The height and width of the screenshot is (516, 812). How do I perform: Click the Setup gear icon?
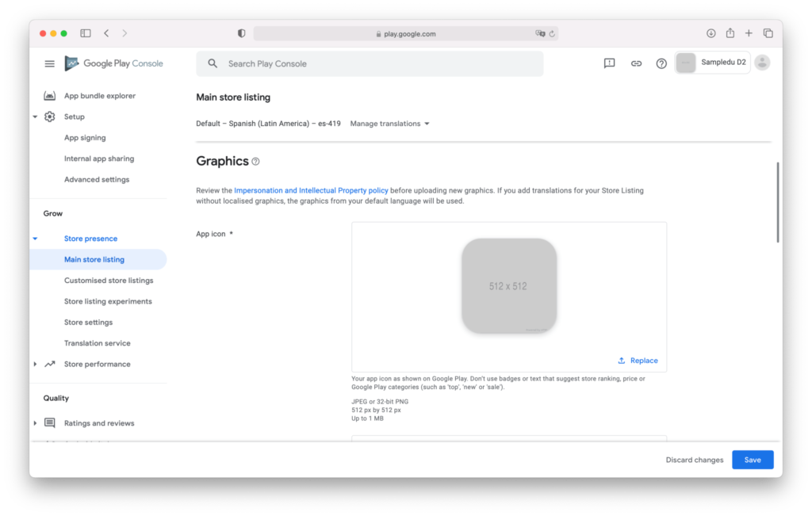pyautogui.click(x=50, y=117)
